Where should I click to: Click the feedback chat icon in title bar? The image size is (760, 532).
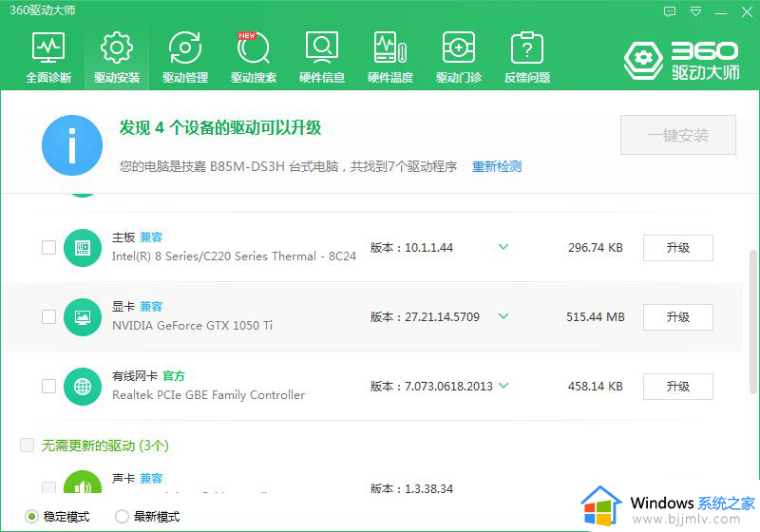tap(670, 11)
